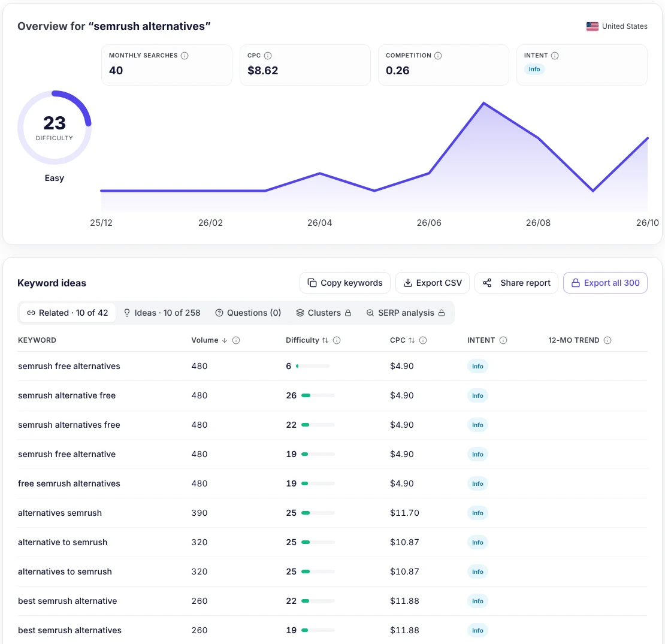Click the KEYWORD column header
This screenshot has height=644, width=665.
click(x=37, y=340)
